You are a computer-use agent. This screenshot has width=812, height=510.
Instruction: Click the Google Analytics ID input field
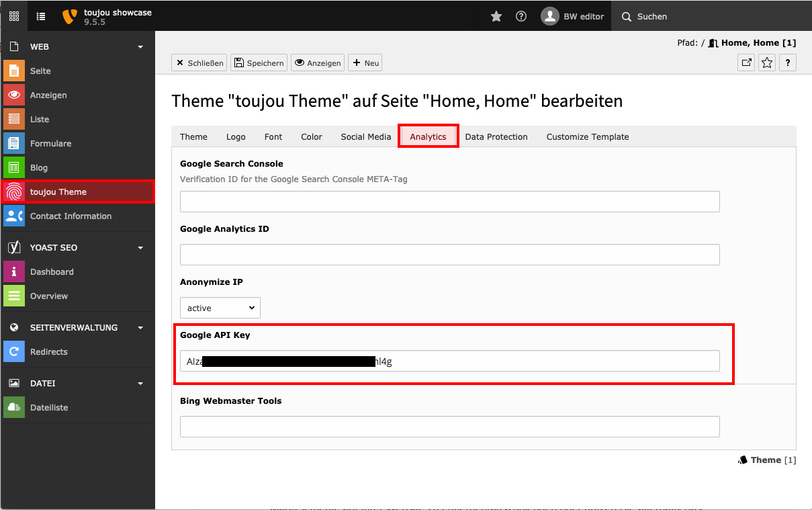449,255
